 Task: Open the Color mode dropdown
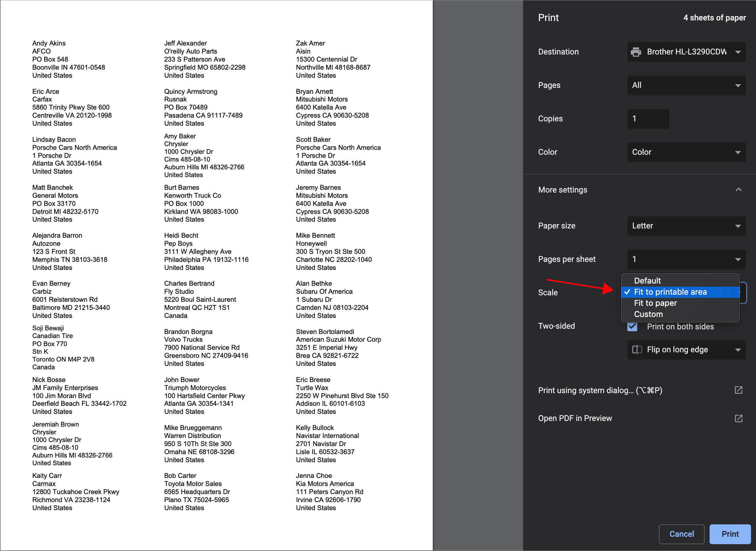coord(686,152)
